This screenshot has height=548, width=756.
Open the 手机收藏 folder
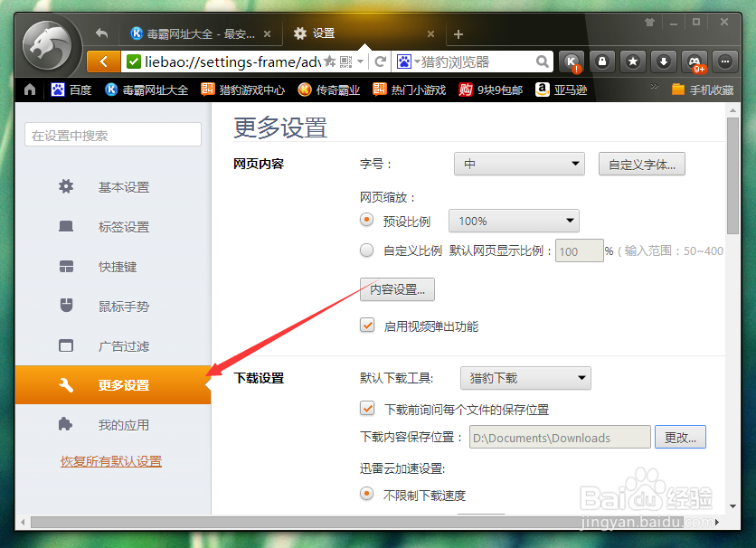pos(703,90)
